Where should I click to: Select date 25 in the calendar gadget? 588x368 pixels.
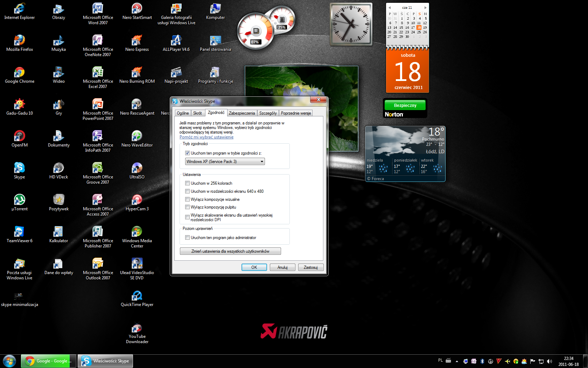pos(419,32)
